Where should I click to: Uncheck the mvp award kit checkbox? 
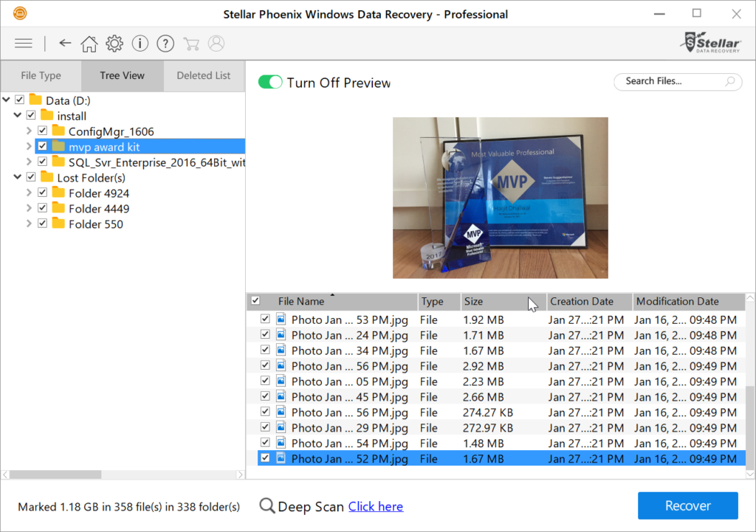pyautogui.click(x=42, y=146)
